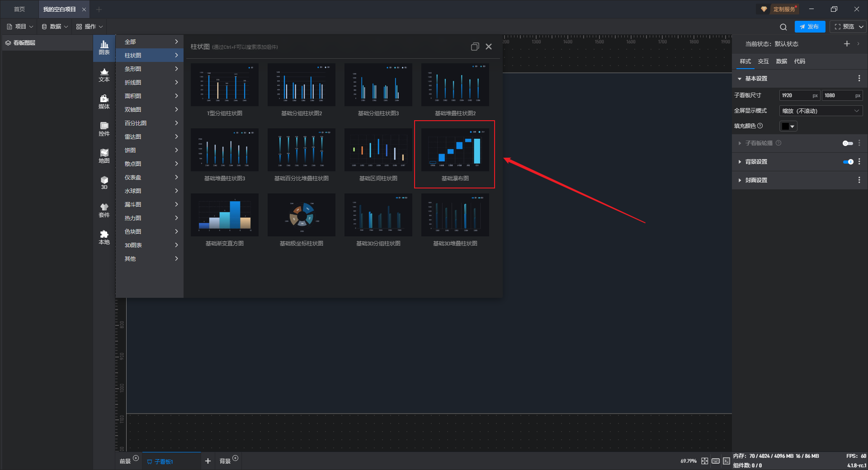Open the 套件 (Kit) component panel

104,210
